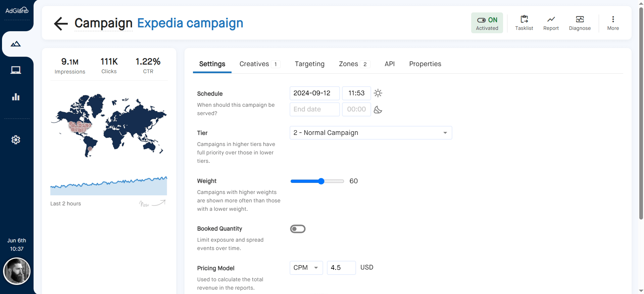Adjust the Weight slider
Image resolution: width=644 pixels, height=294 pixels.
(321, 181)
